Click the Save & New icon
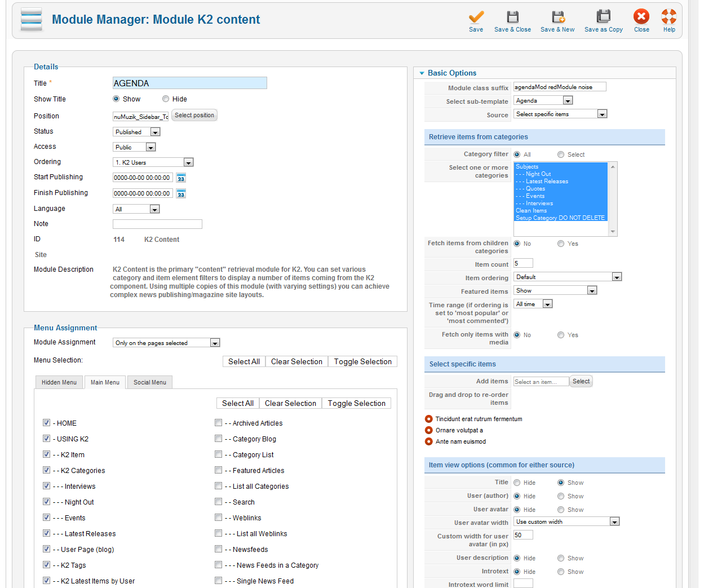The height and width of the screenshot is (588, 704). pos(558,17)
